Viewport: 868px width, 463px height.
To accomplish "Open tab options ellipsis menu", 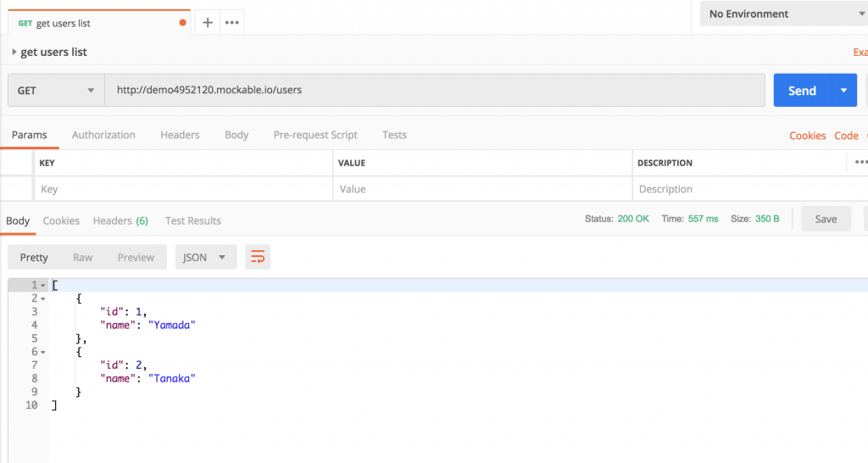I will point(232,23).
